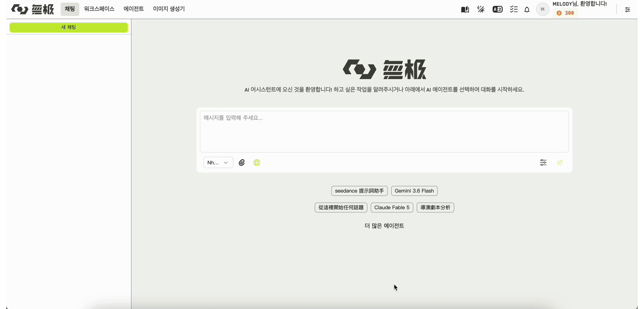Switch to the 에이전트 tab
Viewport: 644px width, 309px height.
click(134, 9)
